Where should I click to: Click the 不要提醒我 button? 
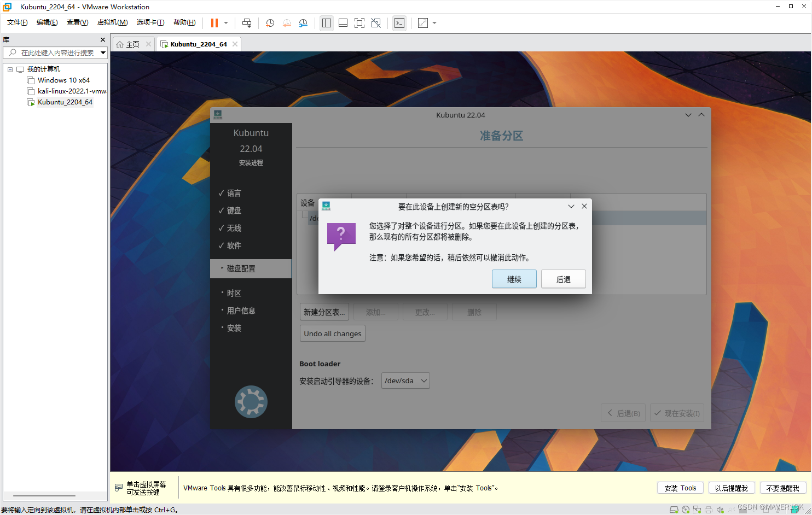783,488
